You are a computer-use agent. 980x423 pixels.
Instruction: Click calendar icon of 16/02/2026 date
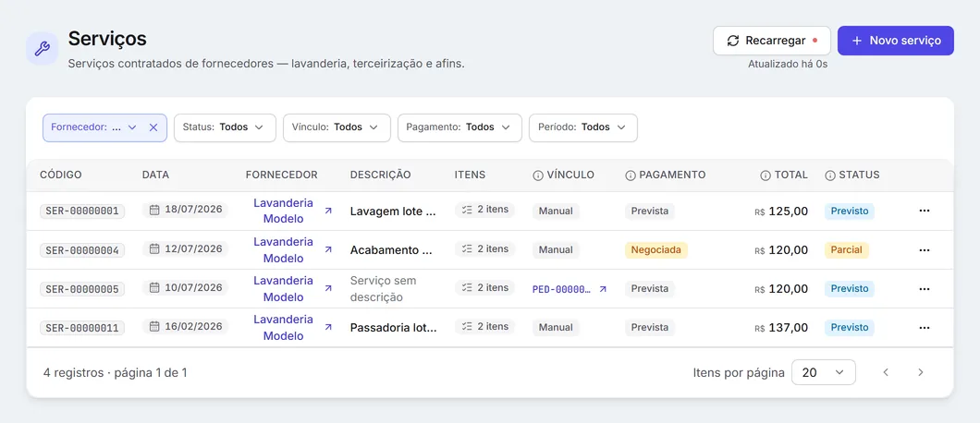154,326
